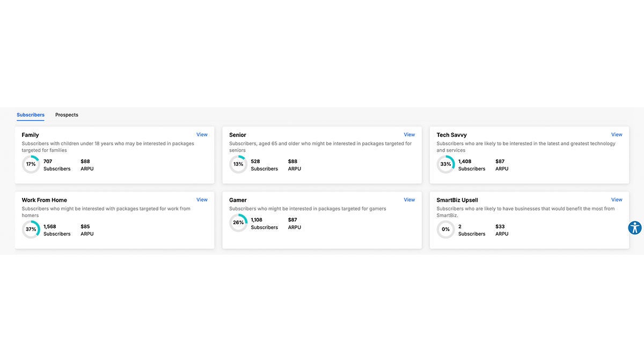The image size is (644, 362).
Task: Click the accessibility widget icon on the right
Action: (x=635, y=228)
